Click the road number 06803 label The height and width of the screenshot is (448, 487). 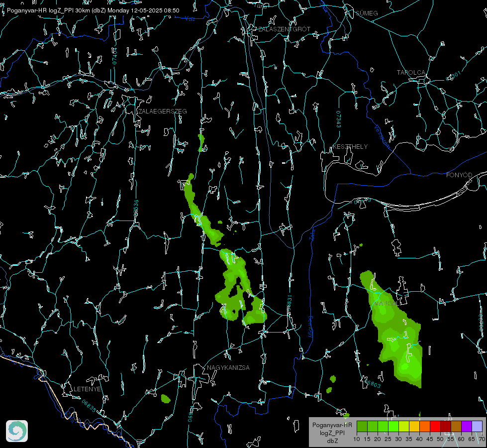tap(373, 384)
